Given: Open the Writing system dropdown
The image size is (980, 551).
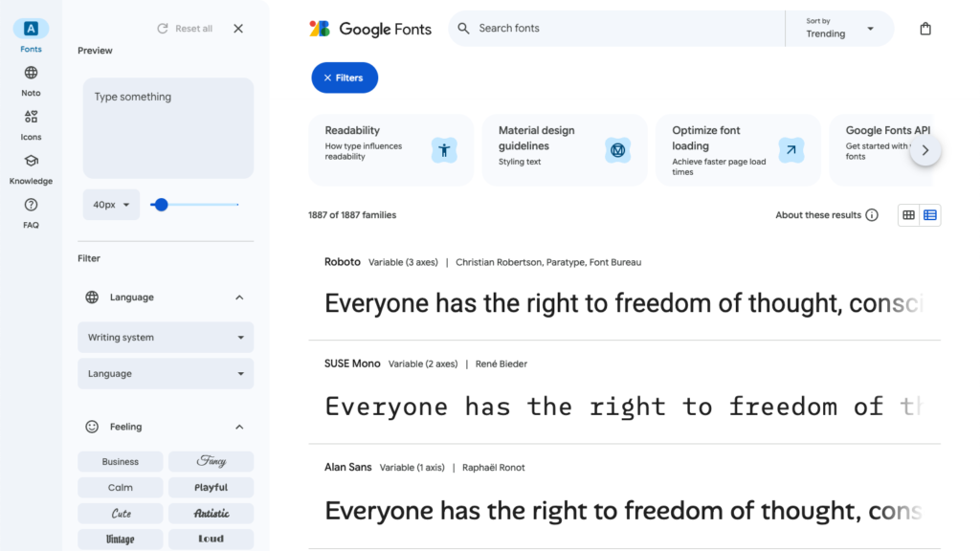Looking at the screenshot, I should [165, 337].
